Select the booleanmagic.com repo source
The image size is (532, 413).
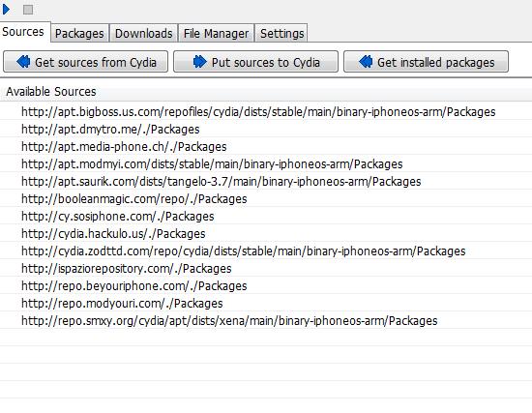coord(266,199)
